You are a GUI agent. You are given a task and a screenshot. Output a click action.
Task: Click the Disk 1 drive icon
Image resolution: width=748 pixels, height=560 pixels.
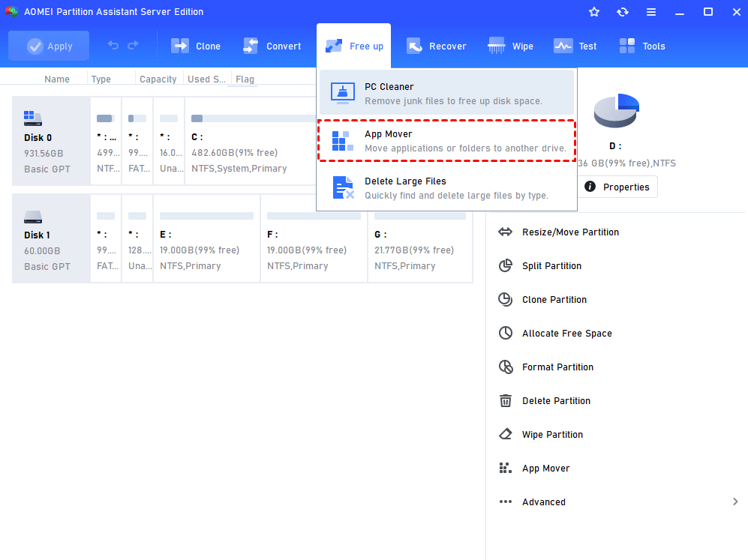[x=33, y=217]
